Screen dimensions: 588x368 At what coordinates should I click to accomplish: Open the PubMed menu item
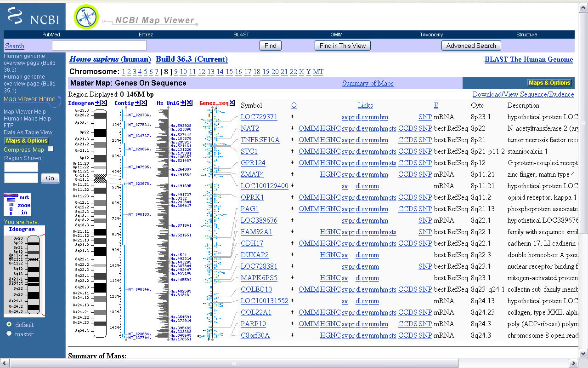point(51,34)
